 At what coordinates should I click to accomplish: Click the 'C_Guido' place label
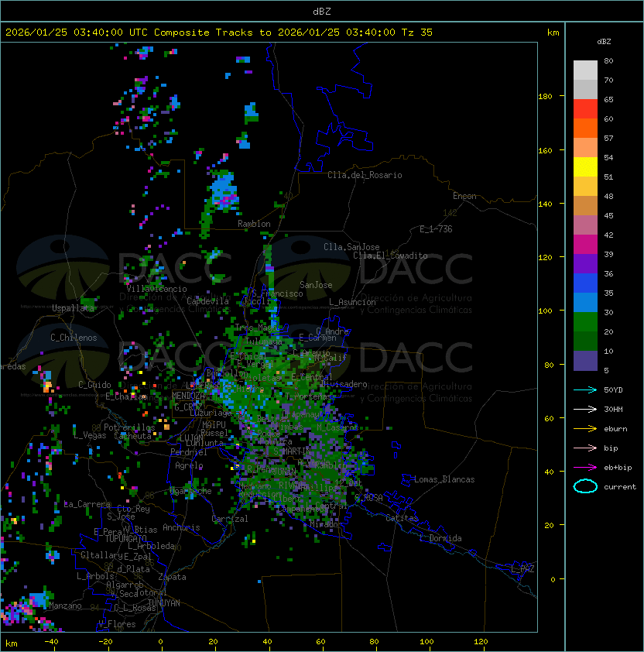(x=94, y=385)
